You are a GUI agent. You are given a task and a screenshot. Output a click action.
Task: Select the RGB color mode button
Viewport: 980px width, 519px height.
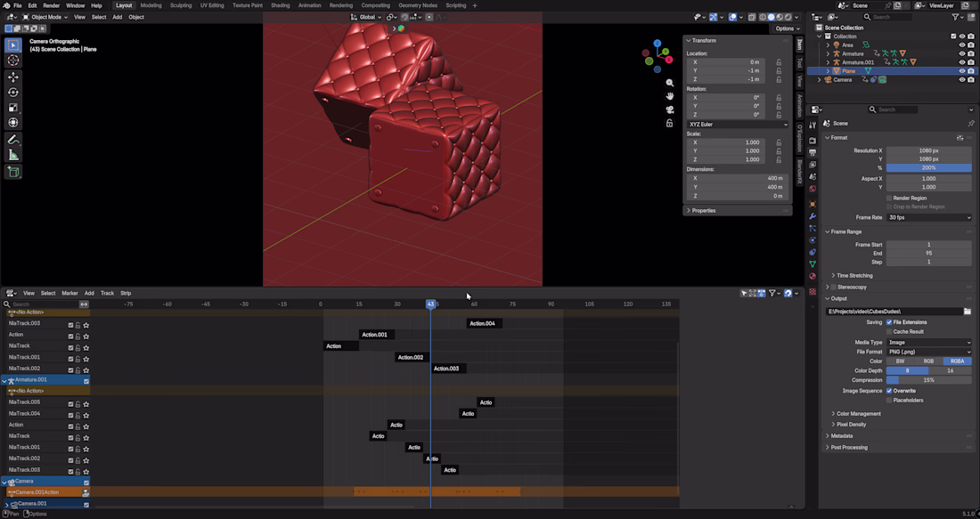click(x=928, y=361)
